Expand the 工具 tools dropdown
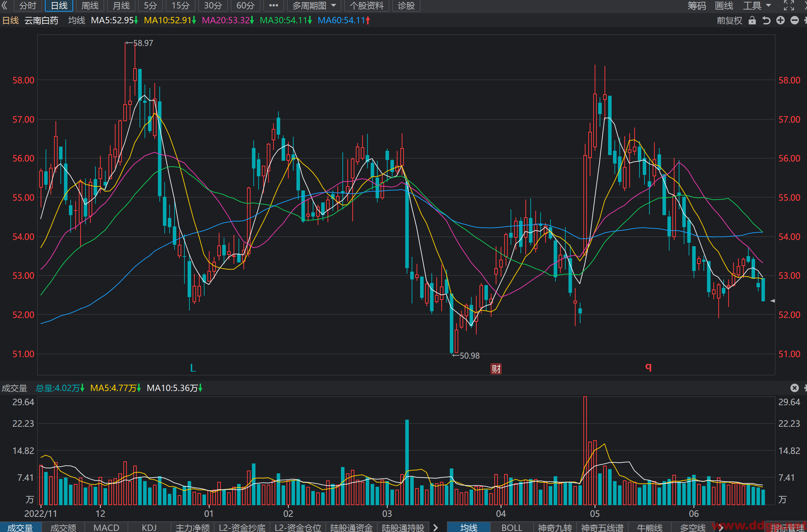This screenshot has height=532, width=807. (x=757, y=6)
